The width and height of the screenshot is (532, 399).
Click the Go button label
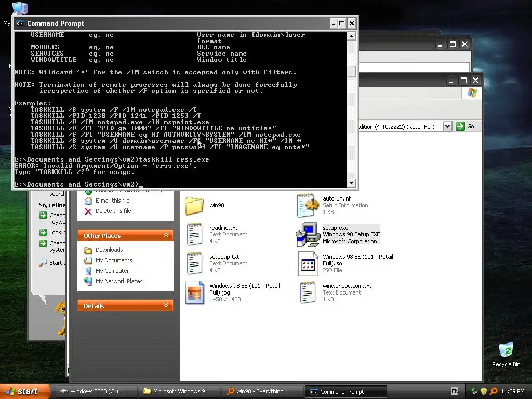click(x=471, y=127)
